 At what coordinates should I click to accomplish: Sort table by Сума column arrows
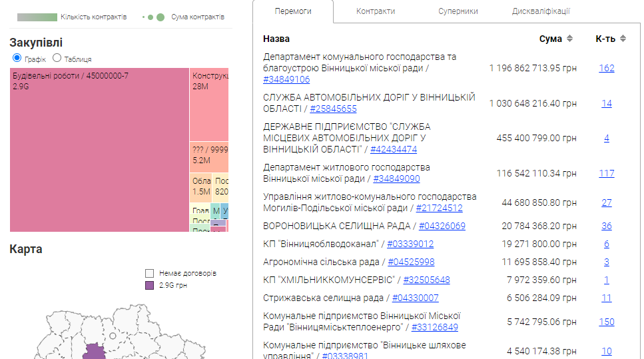(x=569, y=39)
